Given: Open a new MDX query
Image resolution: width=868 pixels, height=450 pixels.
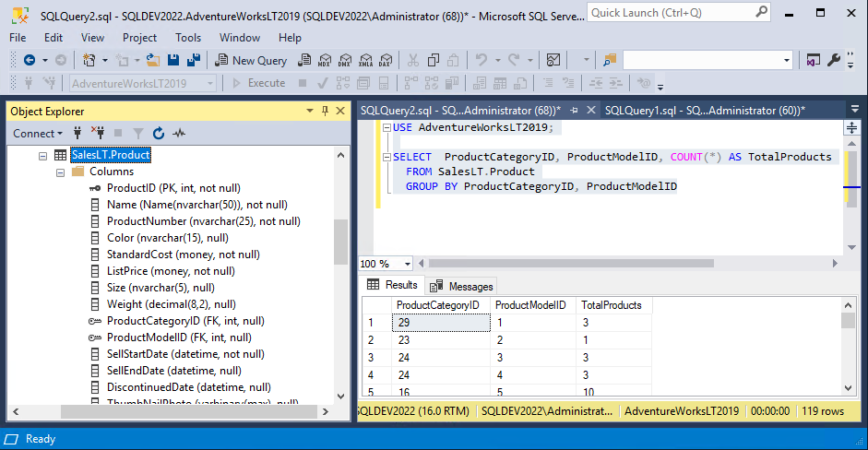Looking at the screenshot, I should [325, 60].
